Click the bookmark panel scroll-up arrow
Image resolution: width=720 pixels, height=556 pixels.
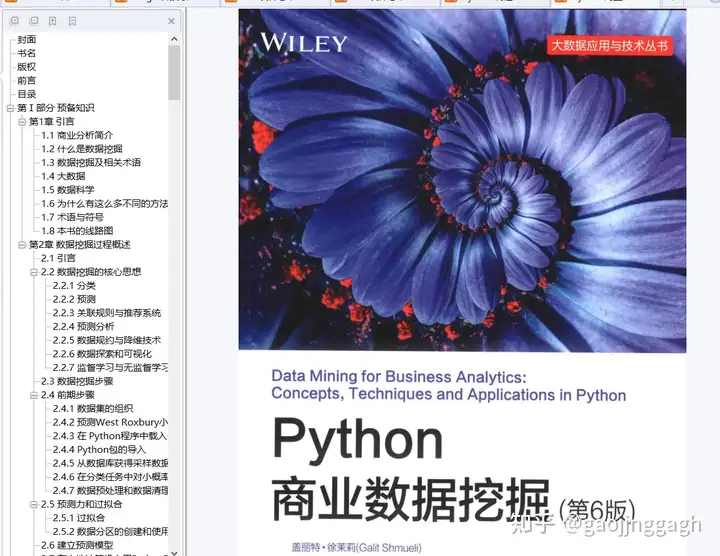[x=174, y=38]
